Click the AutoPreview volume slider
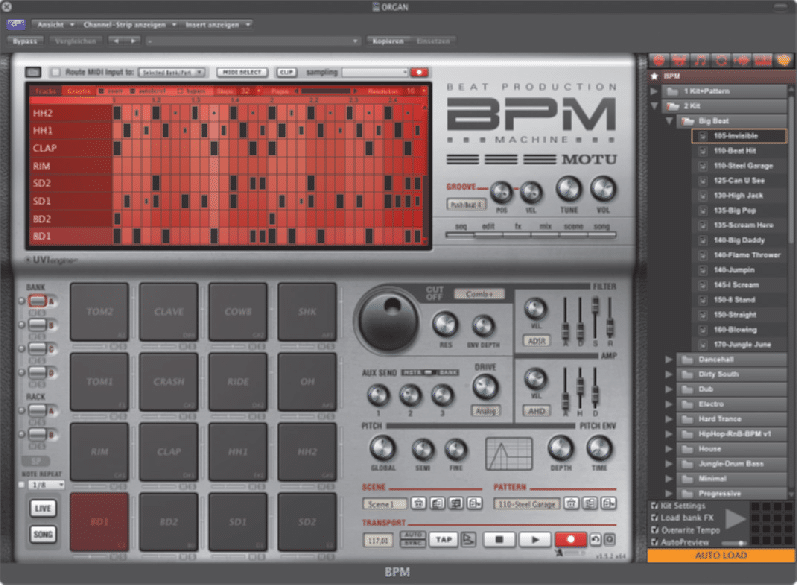Viewport: 797px width, 585px height. coord(734,543)
